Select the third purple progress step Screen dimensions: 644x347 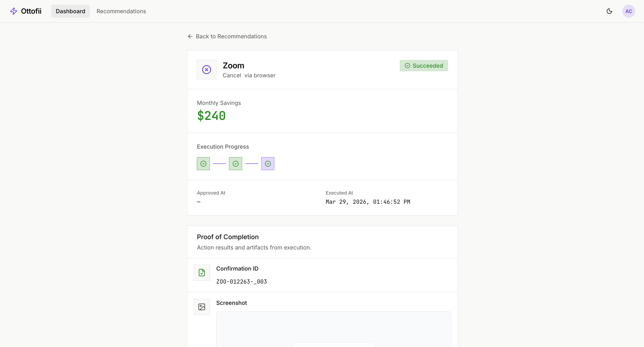(268, 164)
